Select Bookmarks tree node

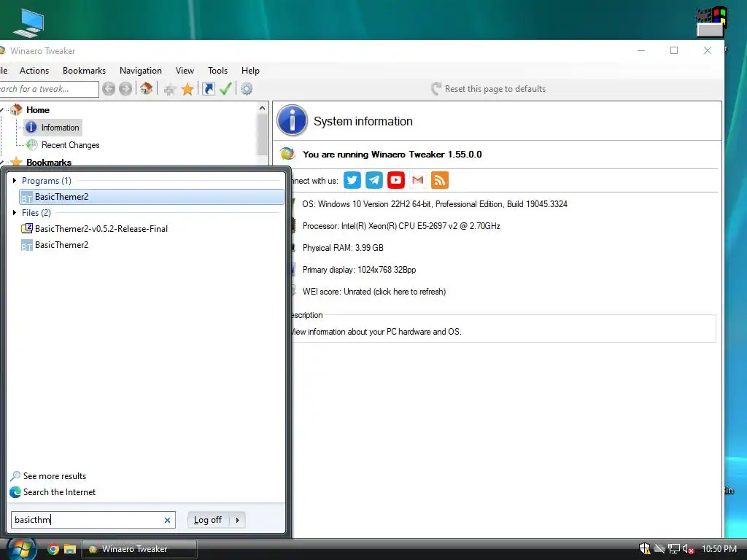pos(49,163)
